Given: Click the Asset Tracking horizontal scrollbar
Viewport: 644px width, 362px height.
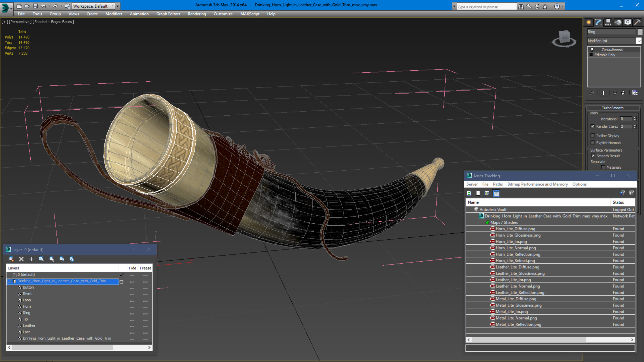Looking at the screenshot, I should [x=550, y=339].
